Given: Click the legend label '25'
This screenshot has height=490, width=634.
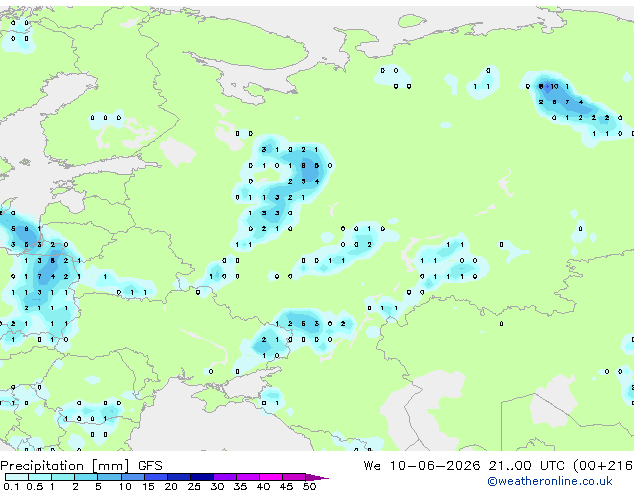Looking at the screenshot, I should pos(194,486).
